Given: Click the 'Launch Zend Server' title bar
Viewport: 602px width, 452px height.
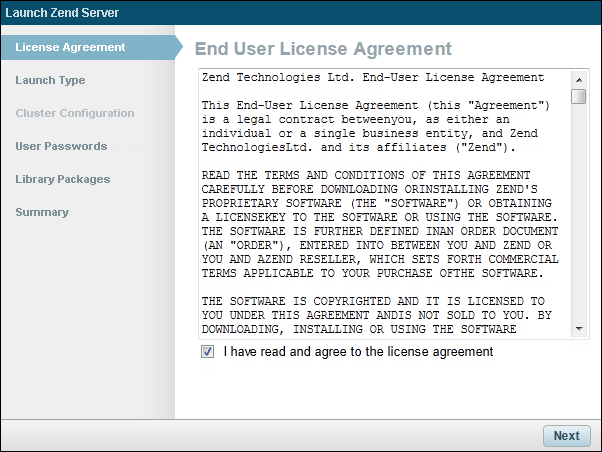Looking at the screenshot, I should tap(62, 13).
